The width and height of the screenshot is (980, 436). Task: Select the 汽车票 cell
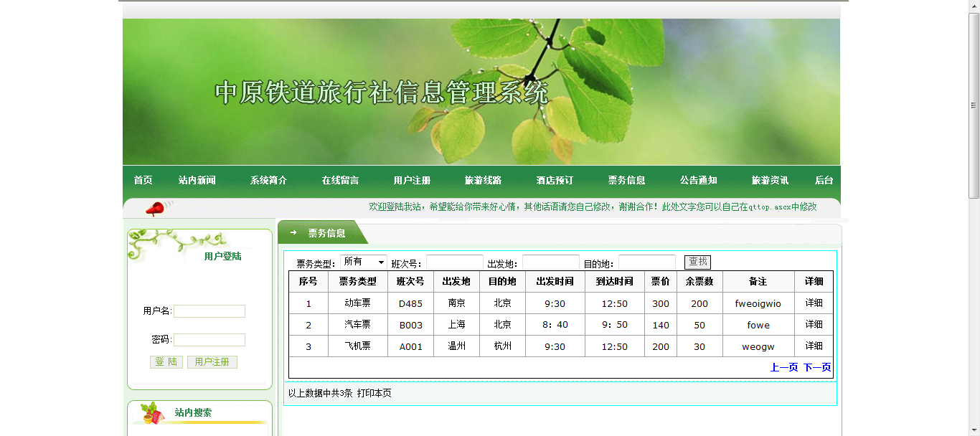358,325
